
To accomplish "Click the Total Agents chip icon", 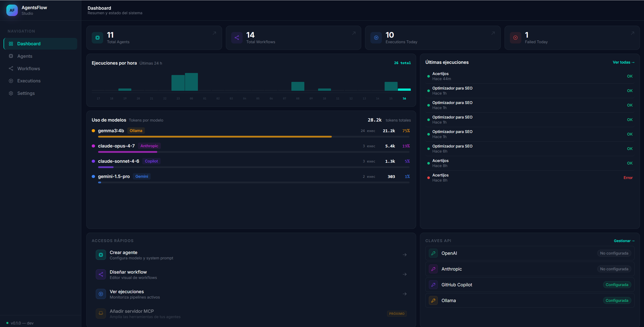I will tap(98, 38).
